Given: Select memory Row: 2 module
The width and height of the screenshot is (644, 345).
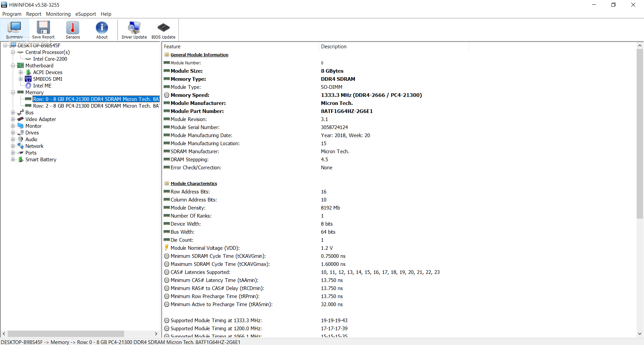Looking at the screenshot, I should [x=96, y=106].
